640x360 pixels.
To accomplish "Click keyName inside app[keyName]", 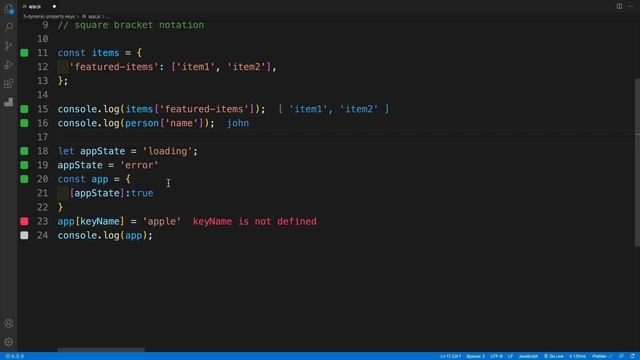I will 100,221.
